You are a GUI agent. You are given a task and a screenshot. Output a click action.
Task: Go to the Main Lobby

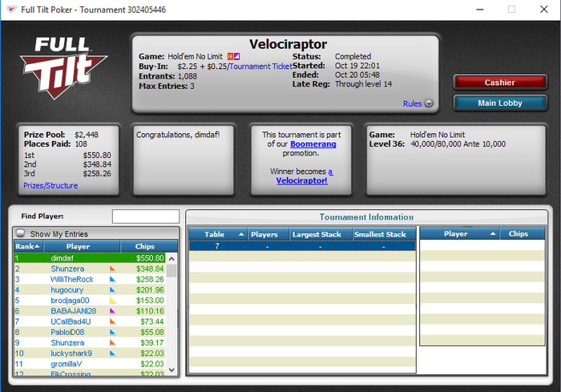click(500, 103)
